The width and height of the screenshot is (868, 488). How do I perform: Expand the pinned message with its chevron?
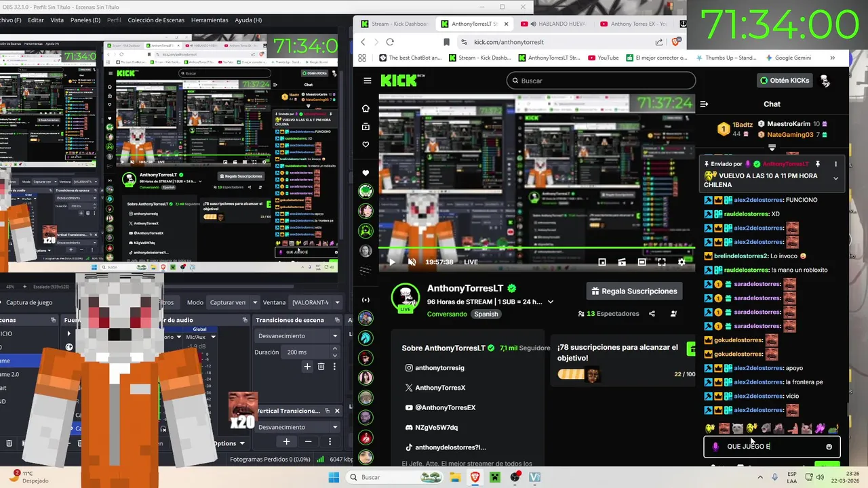point(835,179)
